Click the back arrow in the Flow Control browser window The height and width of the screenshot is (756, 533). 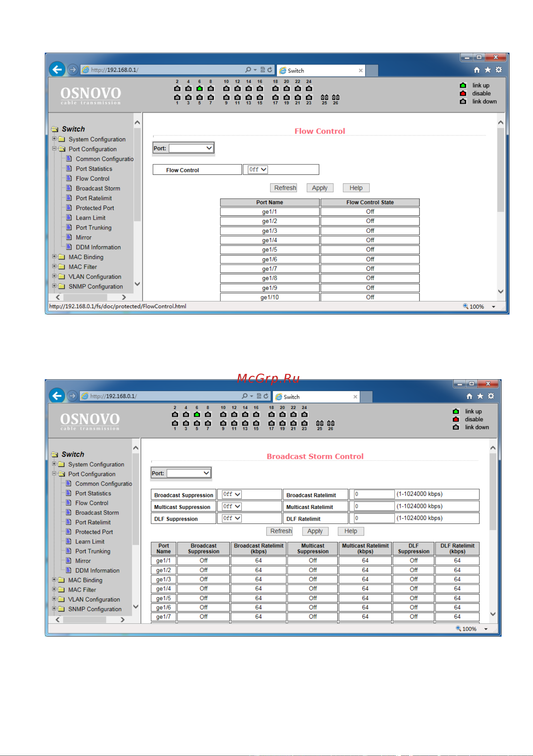click(x=57, y=70)
